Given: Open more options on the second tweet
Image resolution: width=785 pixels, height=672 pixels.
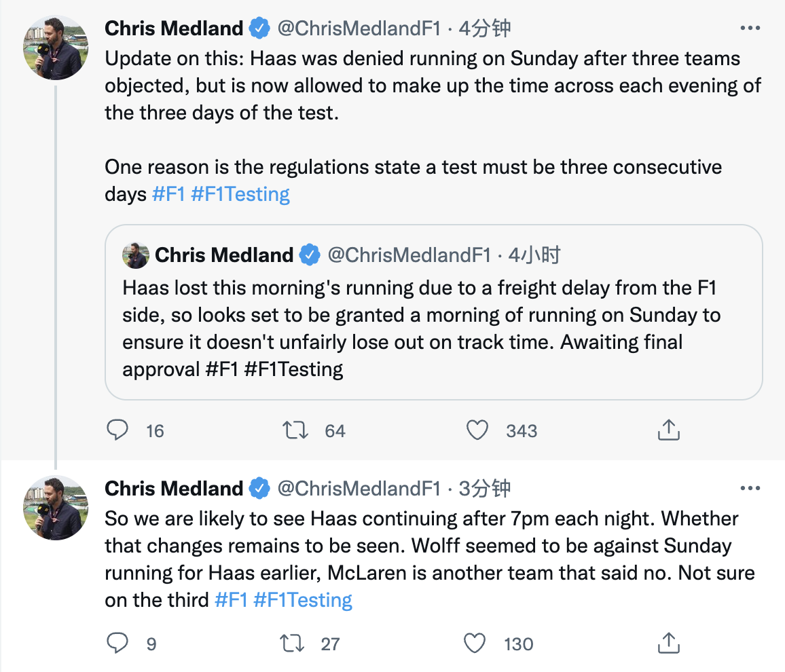Looking at the screenshot, I should 750,489.
